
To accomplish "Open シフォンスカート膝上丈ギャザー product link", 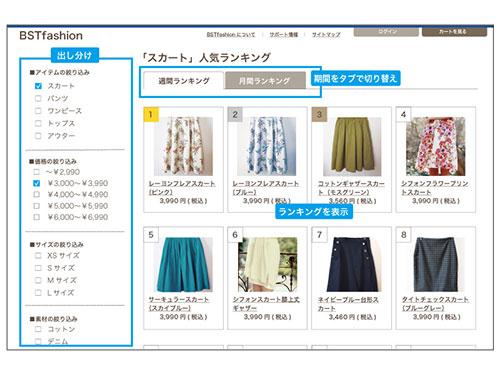I will click(266, 304).
